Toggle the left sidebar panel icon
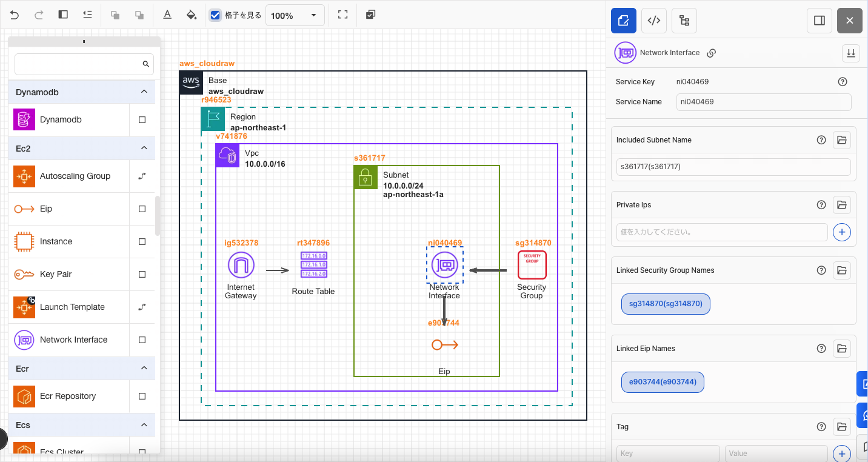The height and width of the screenshot is (462, 868). pos(63,15)
